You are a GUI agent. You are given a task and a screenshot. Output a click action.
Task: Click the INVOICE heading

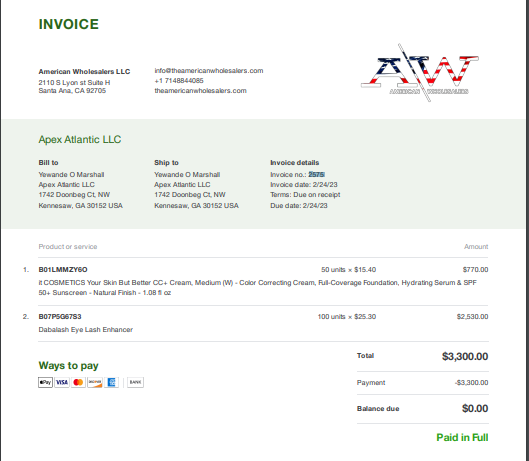coord(69,24)
